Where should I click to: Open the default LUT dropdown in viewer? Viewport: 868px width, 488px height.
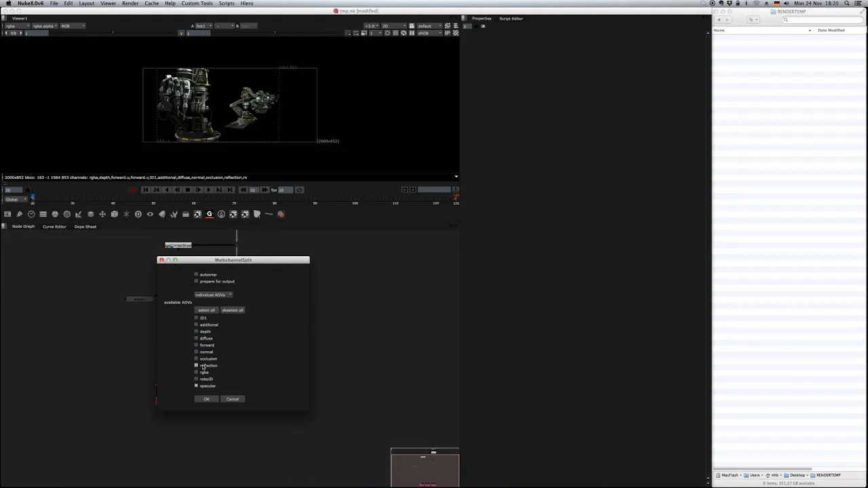click(x=429, y=26)
